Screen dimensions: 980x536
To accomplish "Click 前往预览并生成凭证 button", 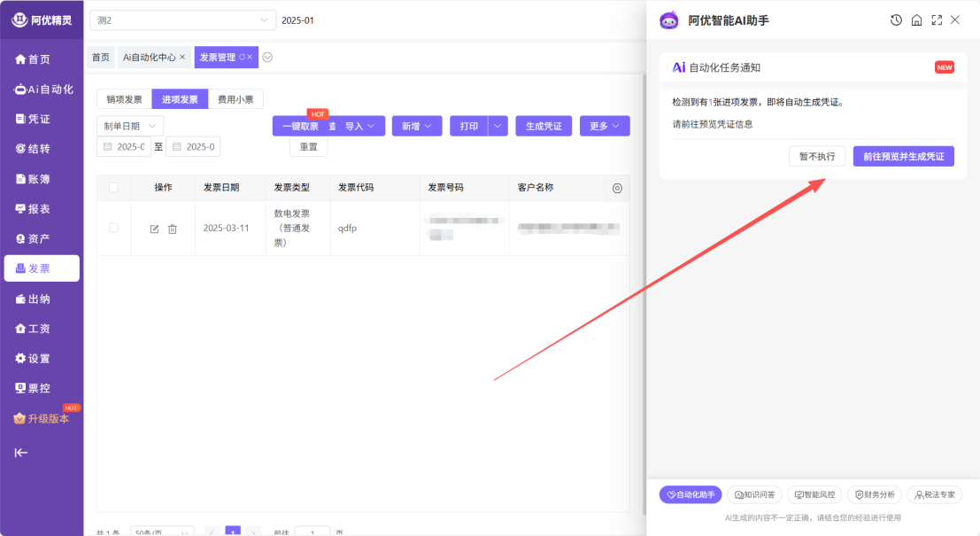I will (x=904, y=156).
